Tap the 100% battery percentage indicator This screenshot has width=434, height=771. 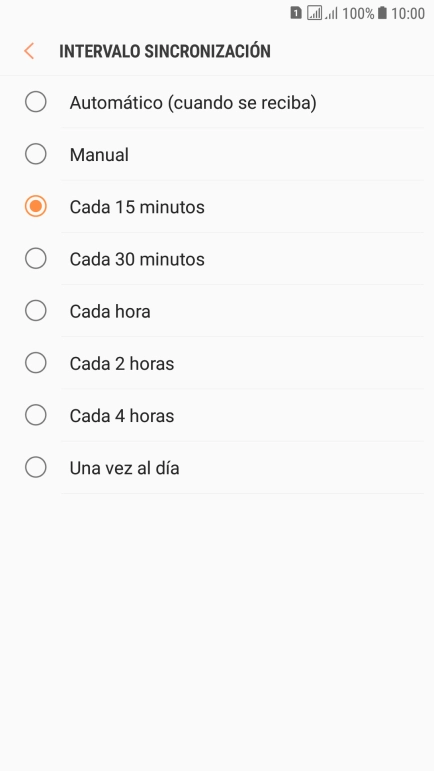(x=358, y=13)
